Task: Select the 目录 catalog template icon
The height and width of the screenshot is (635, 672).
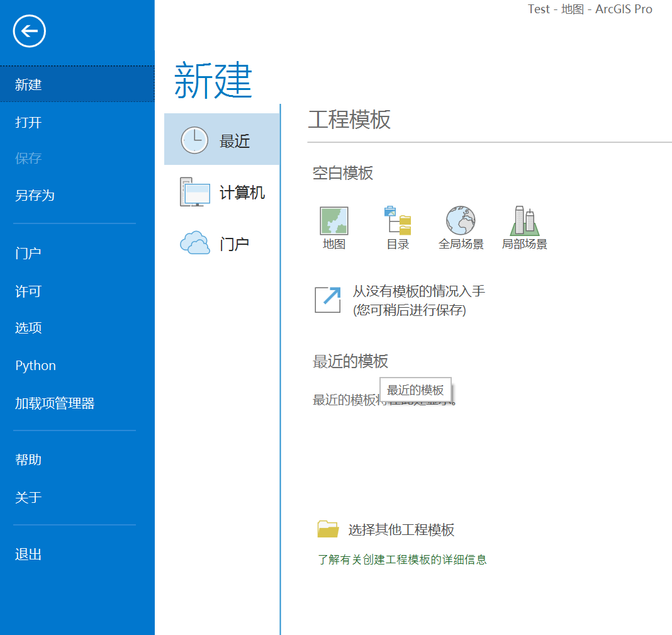Action: (x=398, y=221)
